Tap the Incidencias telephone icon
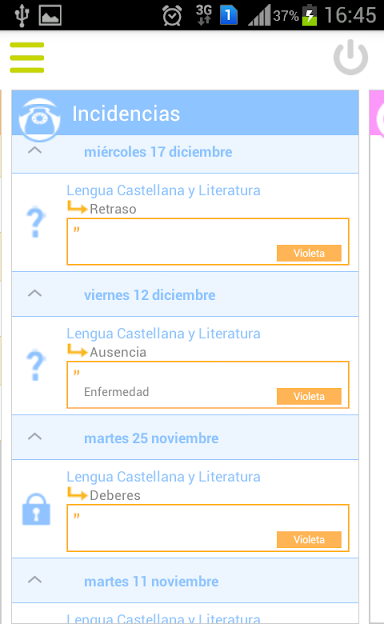This screenshot has height=640, width=384. (40, 119)
